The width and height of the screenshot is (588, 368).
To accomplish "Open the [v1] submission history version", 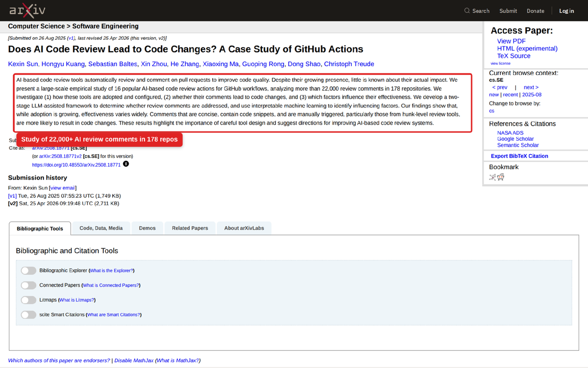I will point(12,195).
